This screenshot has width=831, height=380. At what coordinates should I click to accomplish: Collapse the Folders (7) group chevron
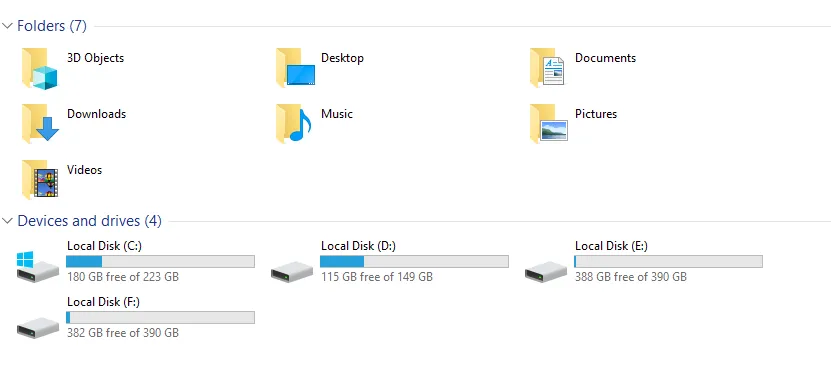tap(7, 26)
